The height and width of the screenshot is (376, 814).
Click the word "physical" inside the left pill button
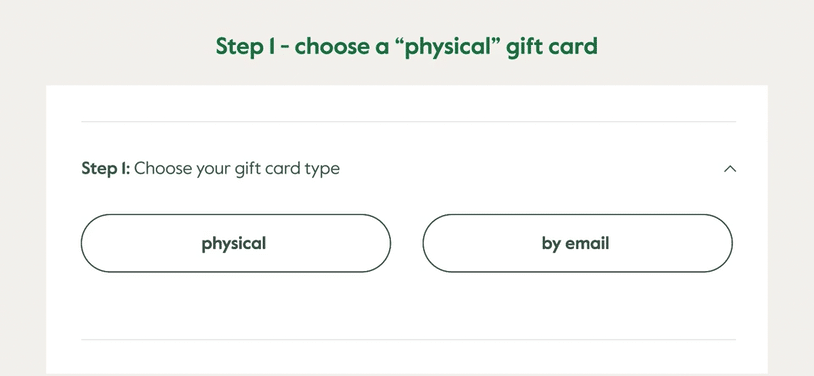click(x=234, y=244)
